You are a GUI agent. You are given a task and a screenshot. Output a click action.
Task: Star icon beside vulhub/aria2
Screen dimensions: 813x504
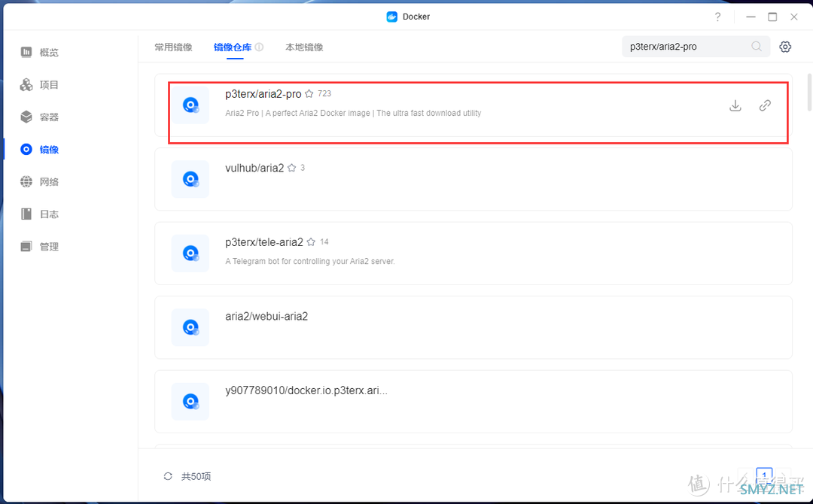click(x=291, y=168)
